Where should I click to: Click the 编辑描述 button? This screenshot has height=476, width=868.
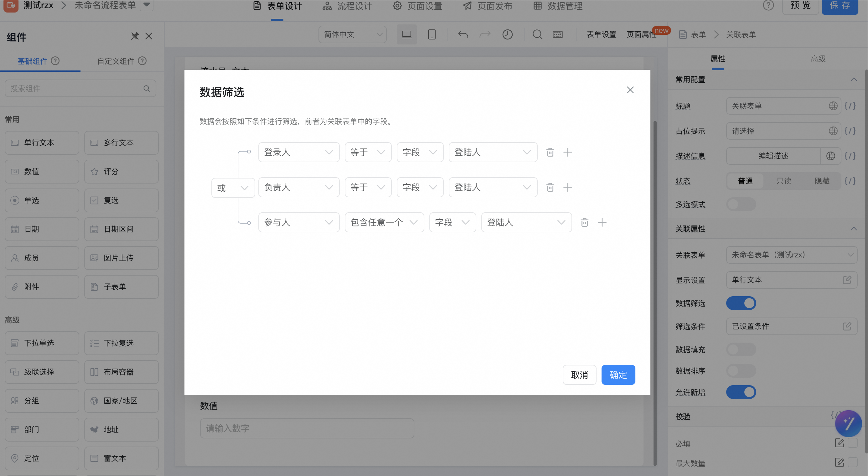[773, 156]
